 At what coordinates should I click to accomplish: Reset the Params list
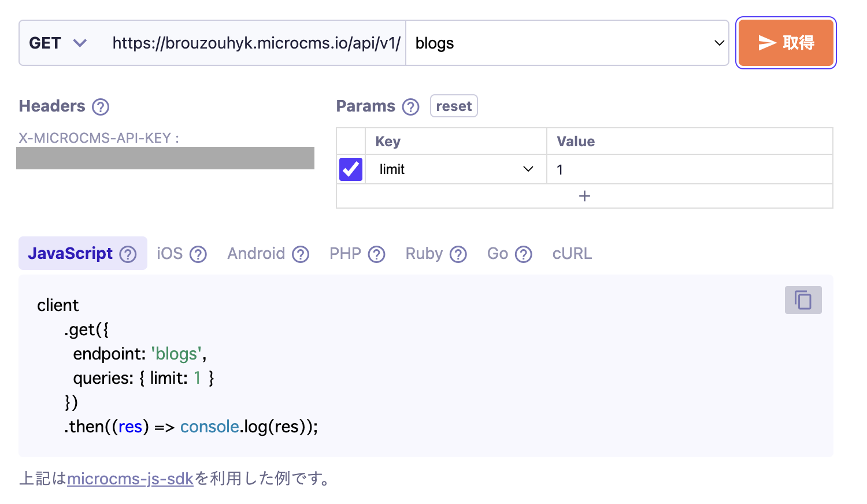click(x=453, y=106)
